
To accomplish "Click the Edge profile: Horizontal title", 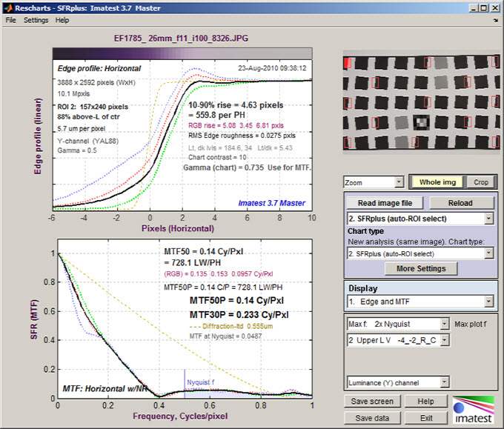I will [99, 68].
